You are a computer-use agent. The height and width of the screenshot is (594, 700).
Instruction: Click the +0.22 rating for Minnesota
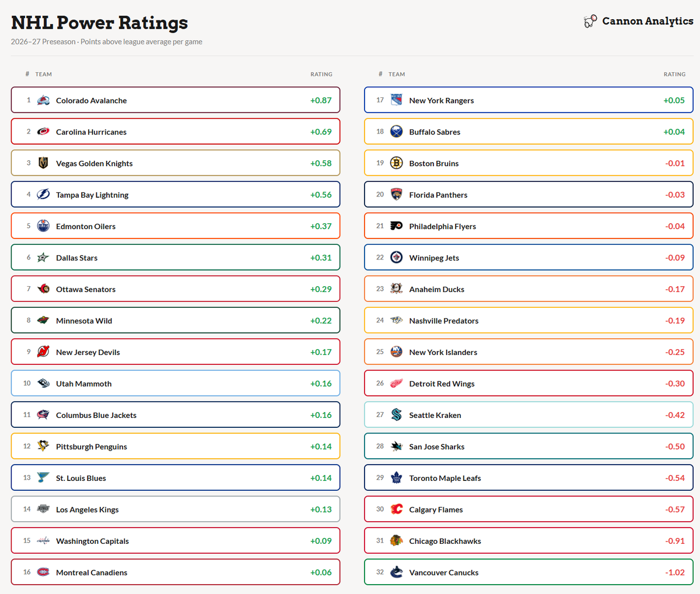321,321
